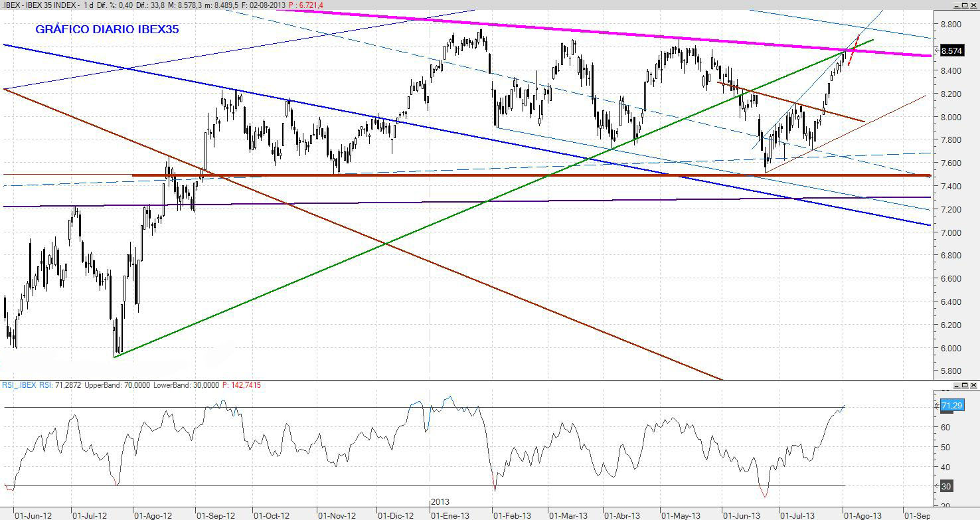Close the IBEX price chart panel
Viewport: 980px width, 520px height.
pyautogui.click(x=973, y=5)
